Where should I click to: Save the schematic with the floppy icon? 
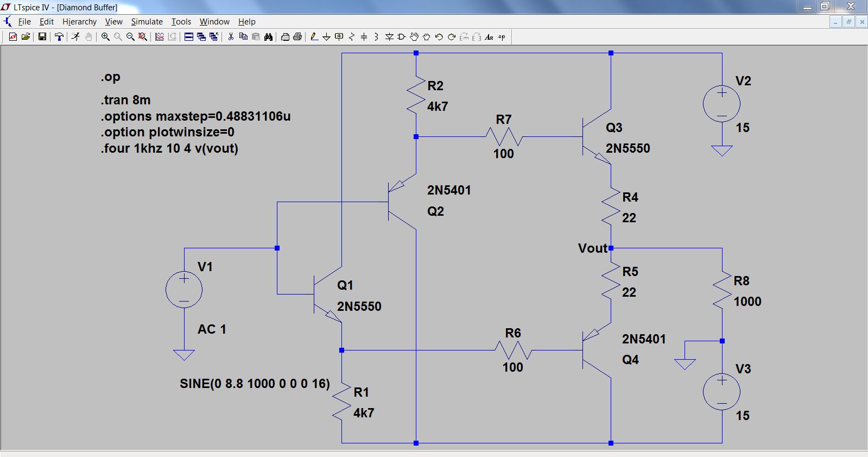42,37
